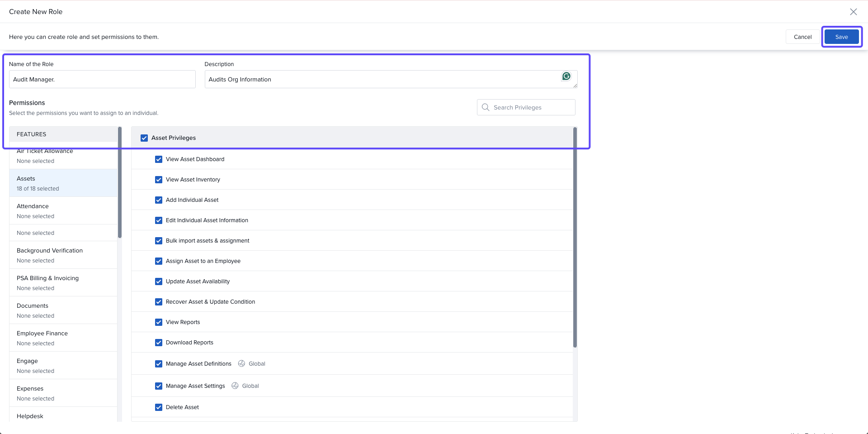Uncheck the Asset Privileges master checkbox

pos(144,138)
